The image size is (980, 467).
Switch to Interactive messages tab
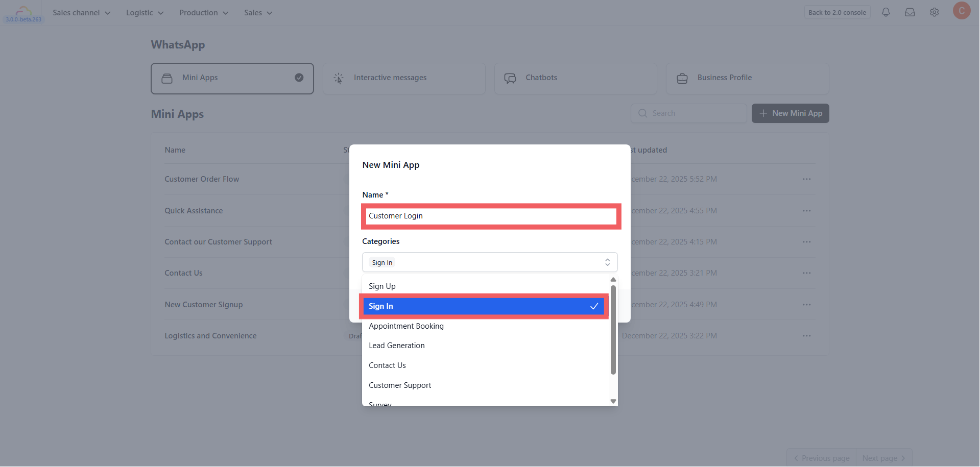pyautogui.click(x=404, y=79)
